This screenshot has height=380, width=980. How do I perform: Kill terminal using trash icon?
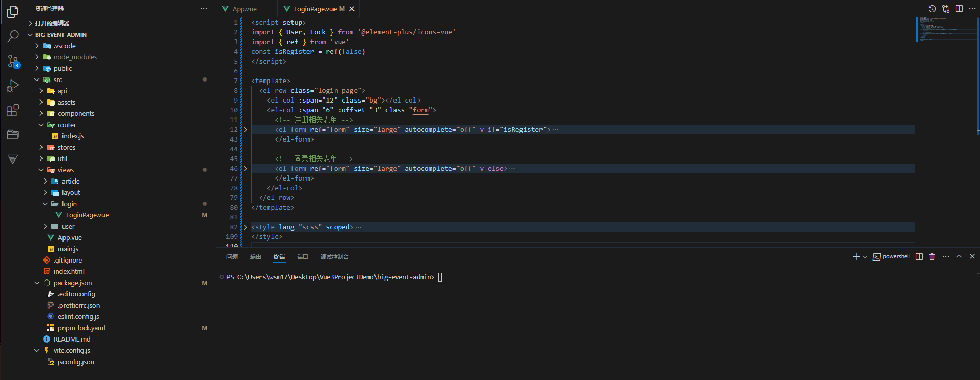932,256
